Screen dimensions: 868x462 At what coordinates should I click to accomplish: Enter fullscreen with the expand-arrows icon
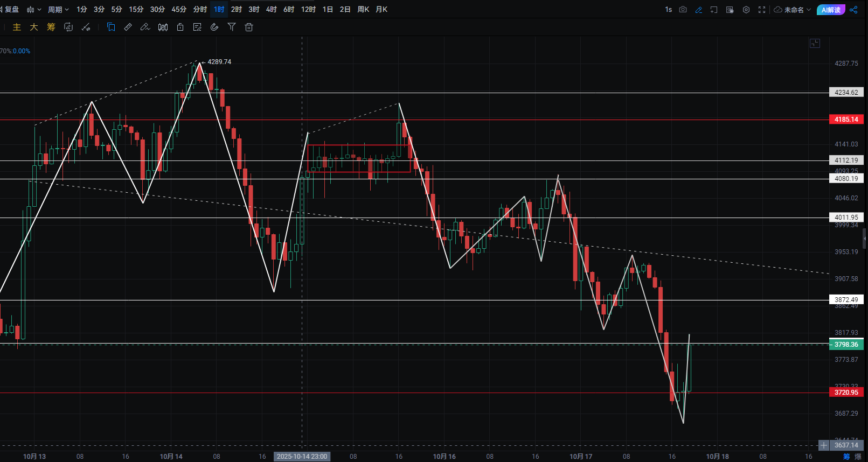[x=762, y=10]
